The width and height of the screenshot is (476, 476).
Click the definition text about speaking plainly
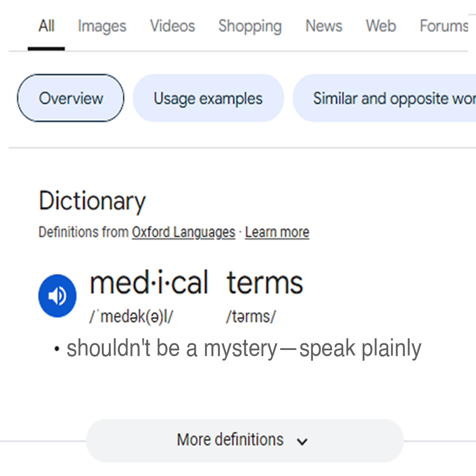pyautogui.click(x=244, y=349)
